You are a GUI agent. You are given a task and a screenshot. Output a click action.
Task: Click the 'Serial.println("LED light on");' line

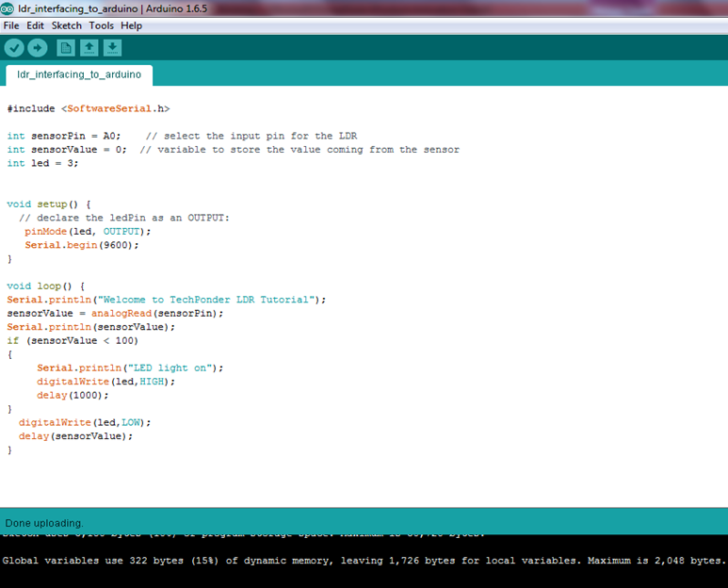[x=130, y=368]
